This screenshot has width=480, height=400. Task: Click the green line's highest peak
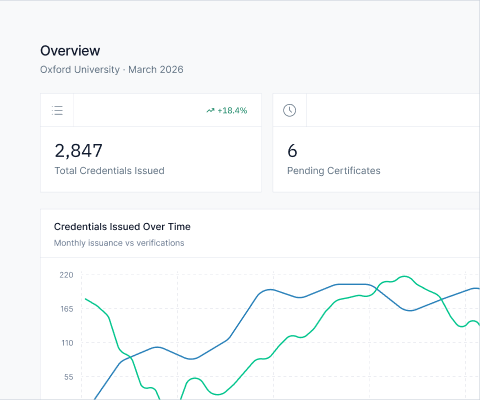coord(404,276)
